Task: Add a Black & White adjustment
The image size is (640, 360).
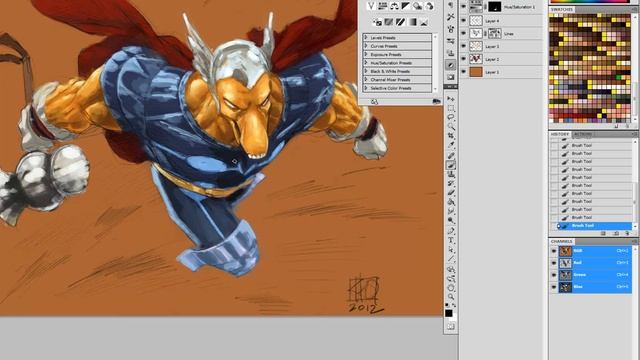Action: pos(406,6)
